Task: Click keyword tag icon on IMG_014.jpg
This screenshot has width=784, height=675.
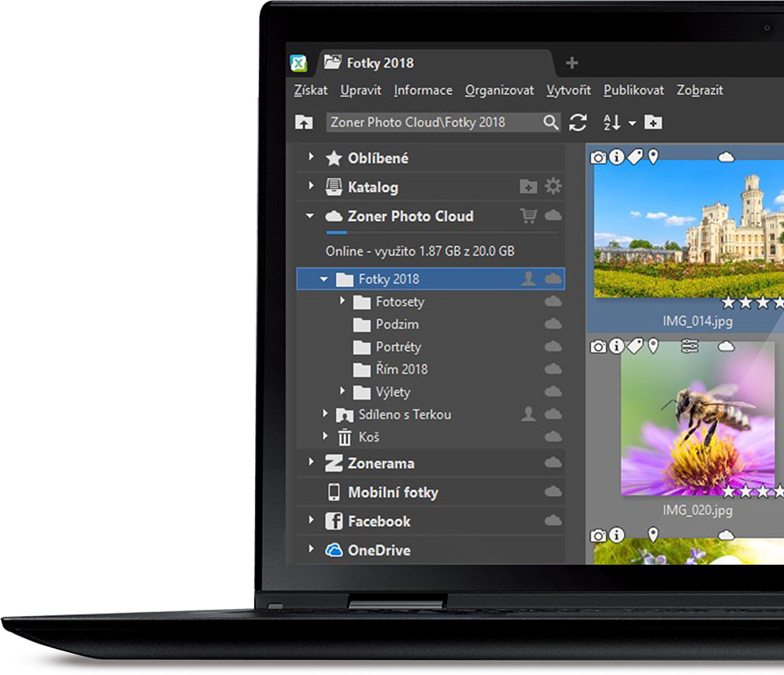Action: tap(635, 157)
